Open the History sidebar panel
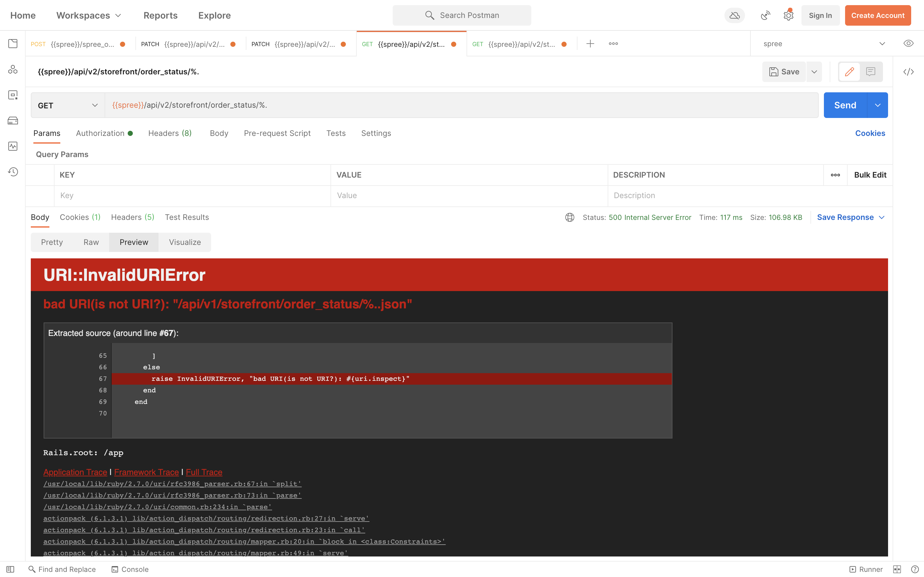Viewport: 924px width, 577px height. point(13,172)
